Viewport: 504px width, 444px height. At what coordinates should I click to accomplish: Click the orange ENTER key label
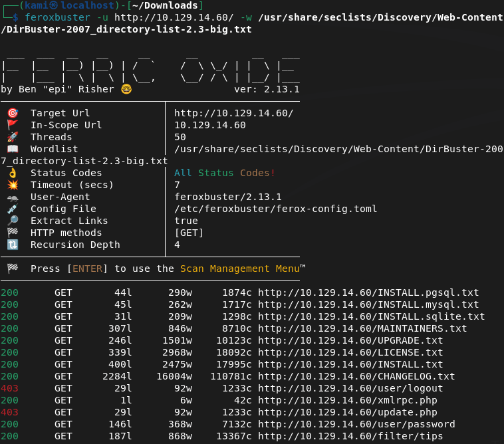(x=88, y=269)
